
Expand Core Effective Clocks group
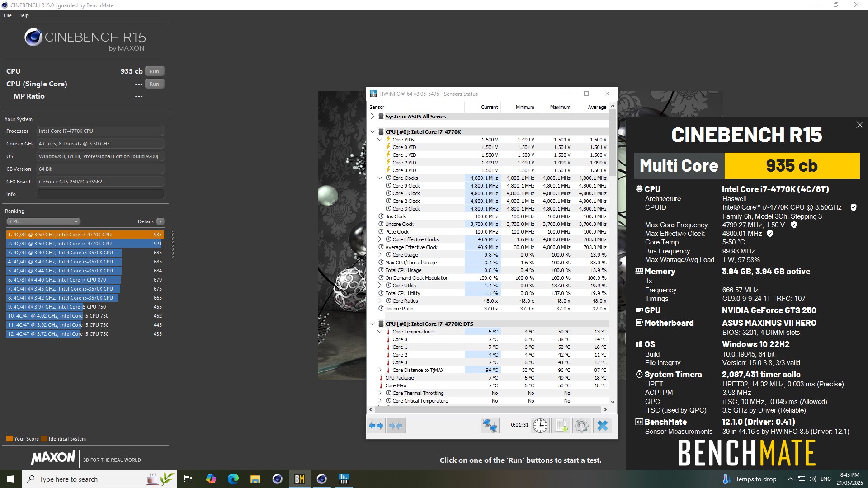[380, 239]
